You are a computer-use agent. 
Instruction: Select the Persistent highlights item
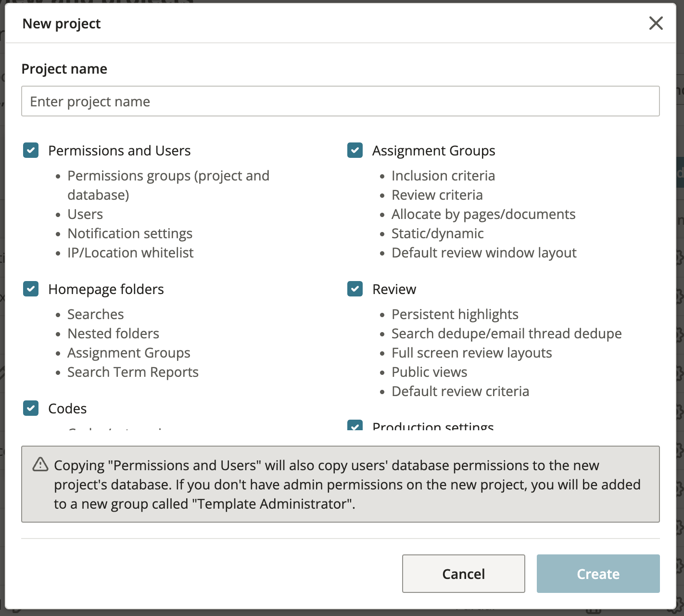point(455,314)
